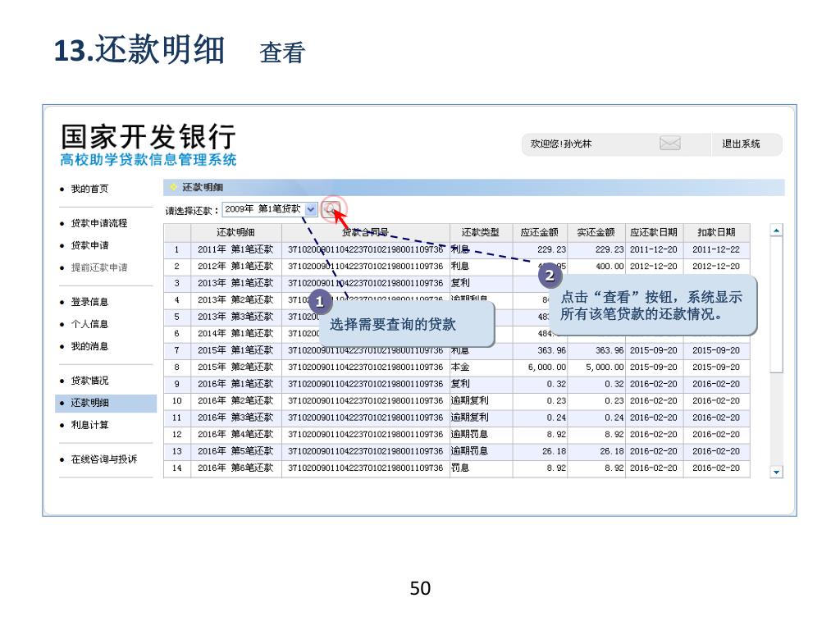Click 实还金额 26.18 in row 13

(612, 451)
